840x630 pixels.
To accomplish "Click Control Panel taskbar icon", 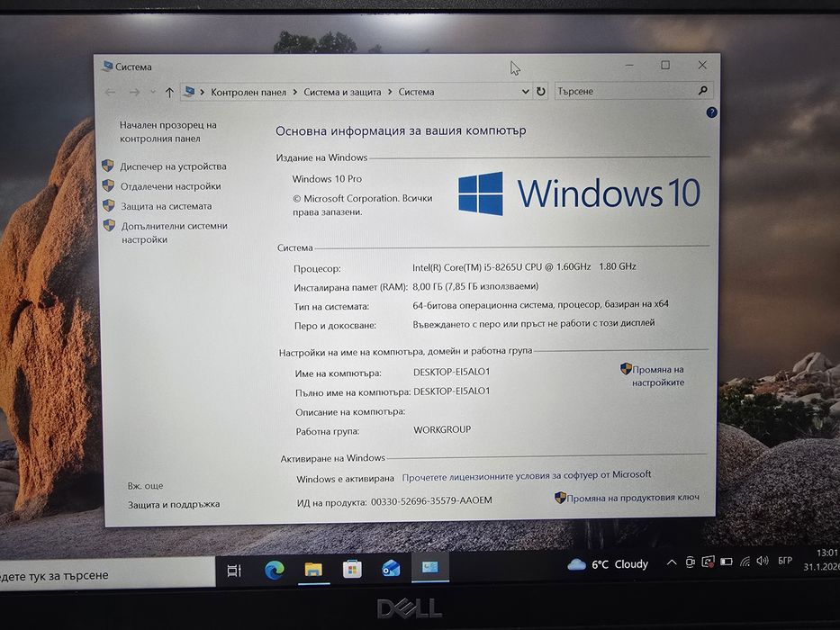I will tap(430, 567).
